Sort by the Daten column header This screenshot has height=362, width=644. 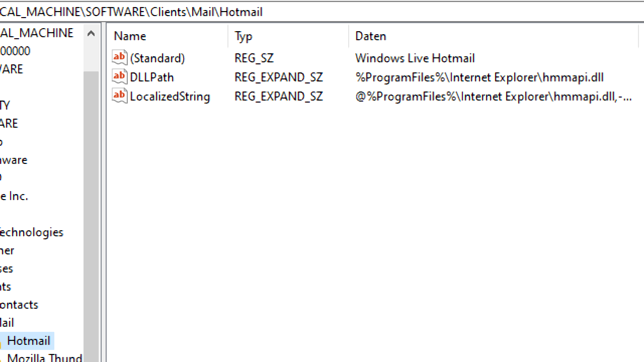pyautogui.click(x=493, y=36)
